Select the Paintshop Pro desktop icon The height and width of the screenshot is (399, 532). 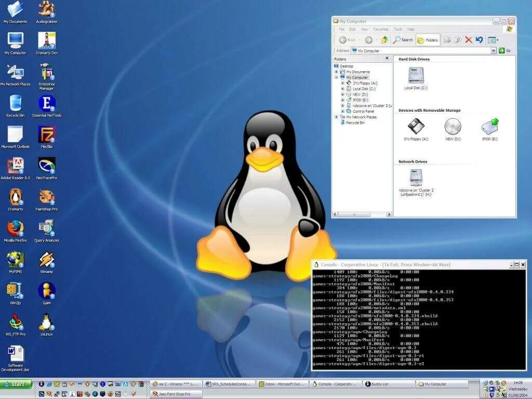click(x=47, y=199)
